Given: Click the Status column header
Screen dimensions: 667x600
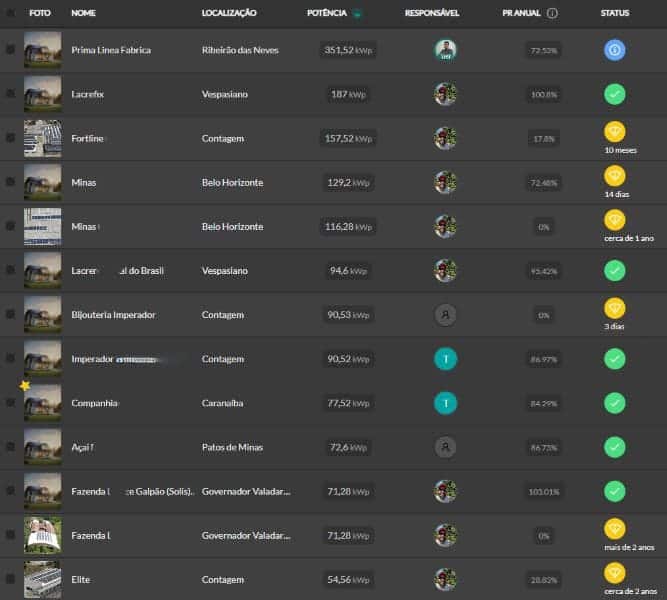Looking at the screenshot, I should pos(614,13).
